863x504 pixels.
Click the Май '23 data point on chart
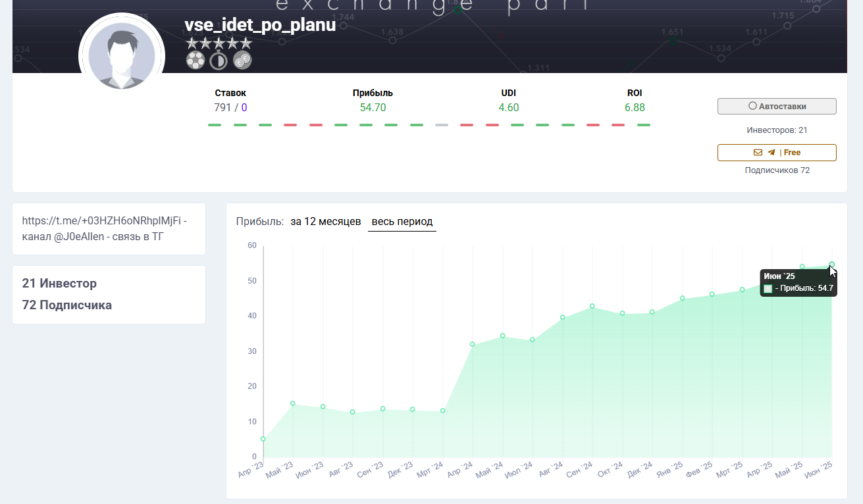click(293, 403)
